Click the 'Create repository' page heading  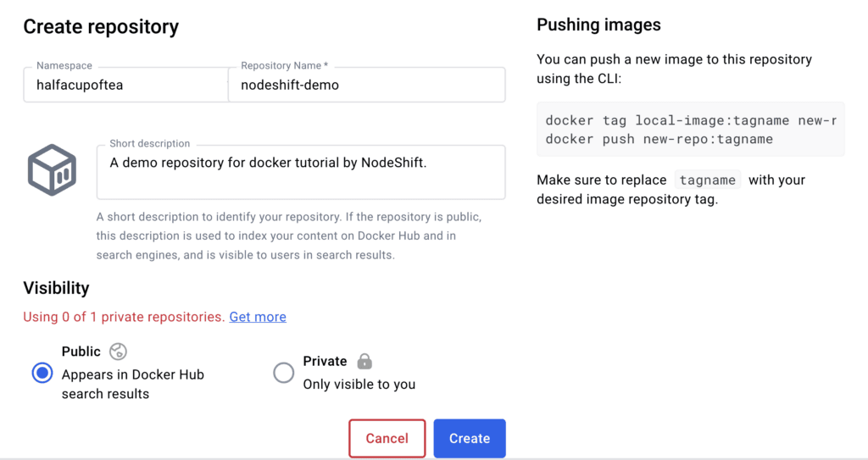(x=101, y=27)
